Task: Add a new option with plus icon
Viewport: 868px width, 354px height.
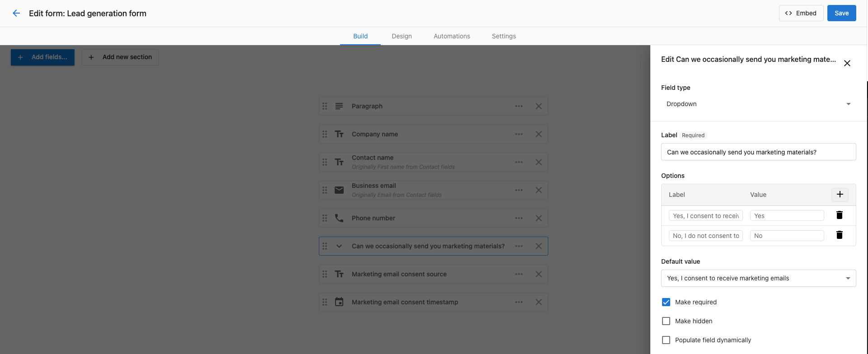Action: point(840,195)
